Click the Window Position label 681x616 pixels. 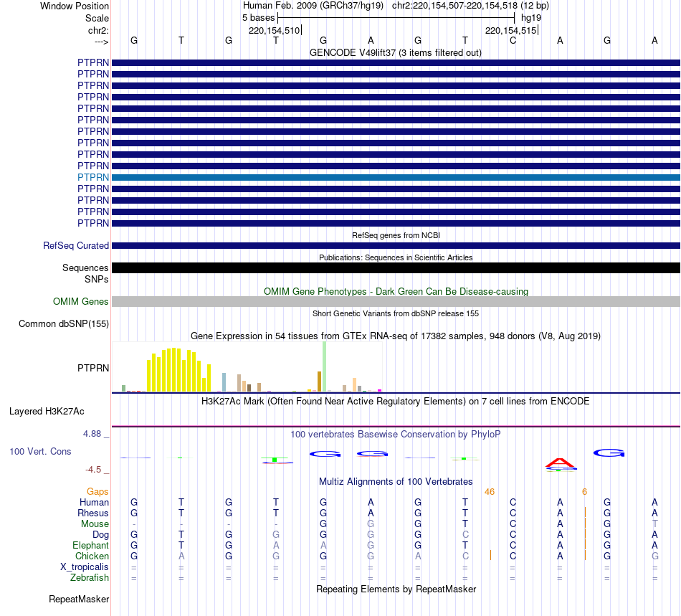tap(75, 6)
